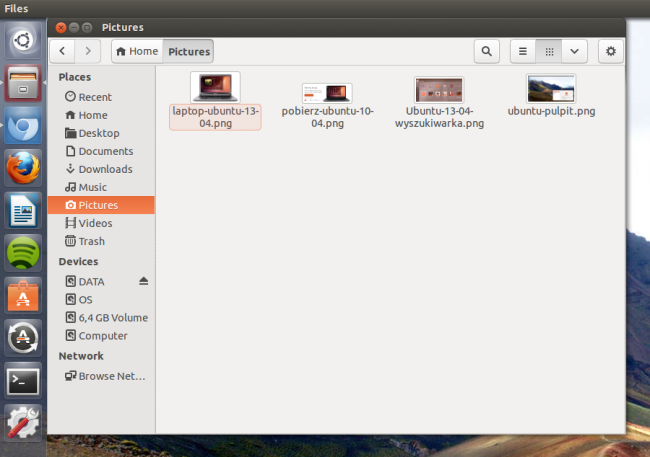The width and height of the screenshot is (650, 457).
Task: Open System Settings from launcher
Action: pos(23,423)
